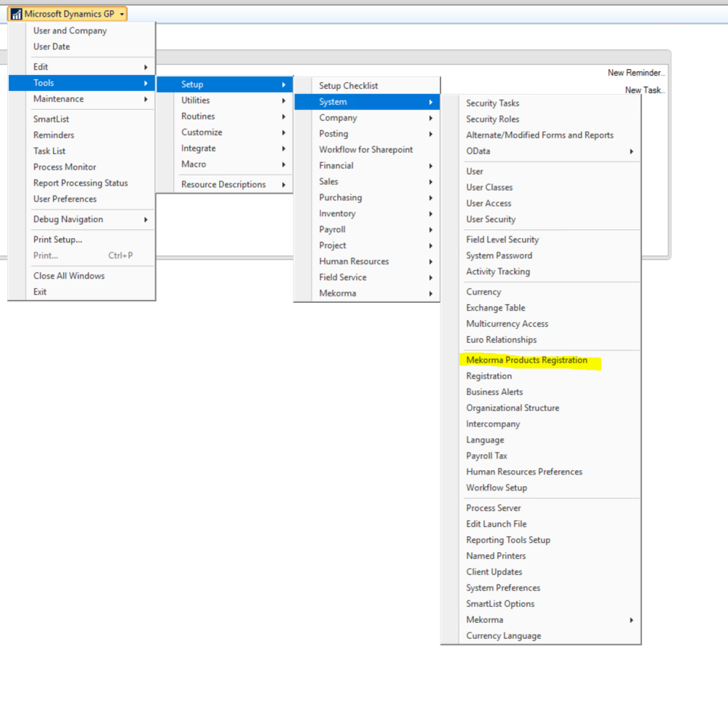Open the Setup submenu under Tools
This screenshot has height=711, width=728.
point(225,84)
